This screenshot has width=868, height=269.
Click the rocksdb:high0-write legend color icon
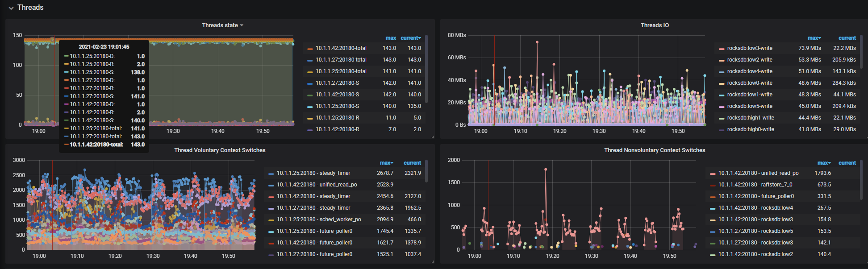click(x=722, y=129)
